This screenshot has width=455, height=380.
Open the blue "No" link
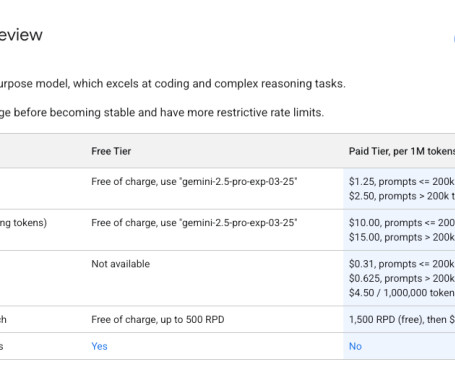tap(355, 346)
